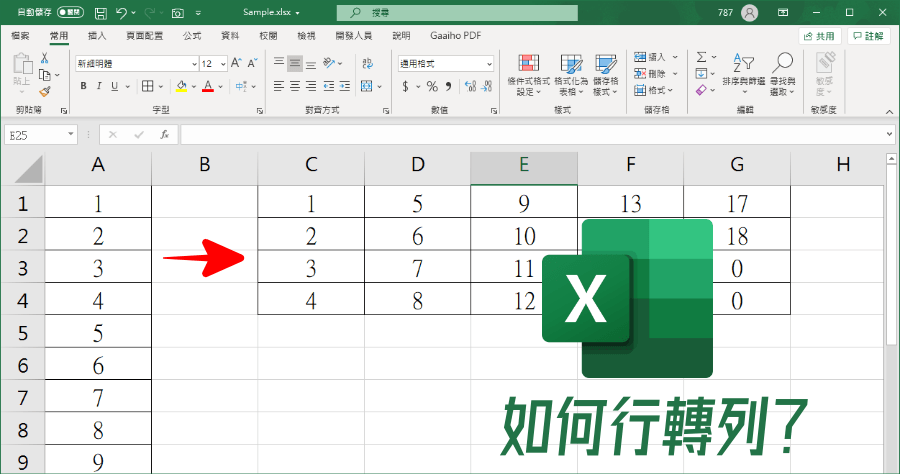Toggle middle vertical alignment
The height and width of the screenshot is (474, 900).
294,63
